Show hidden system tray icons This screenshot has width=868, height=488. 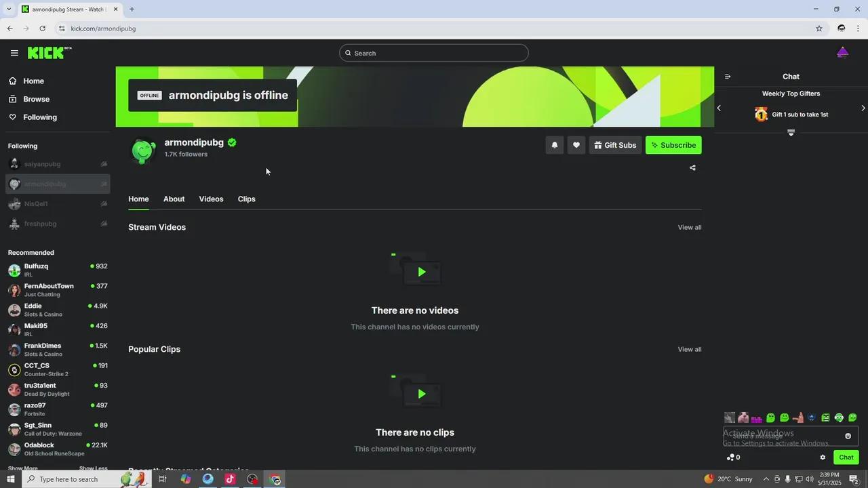point(766,479)
